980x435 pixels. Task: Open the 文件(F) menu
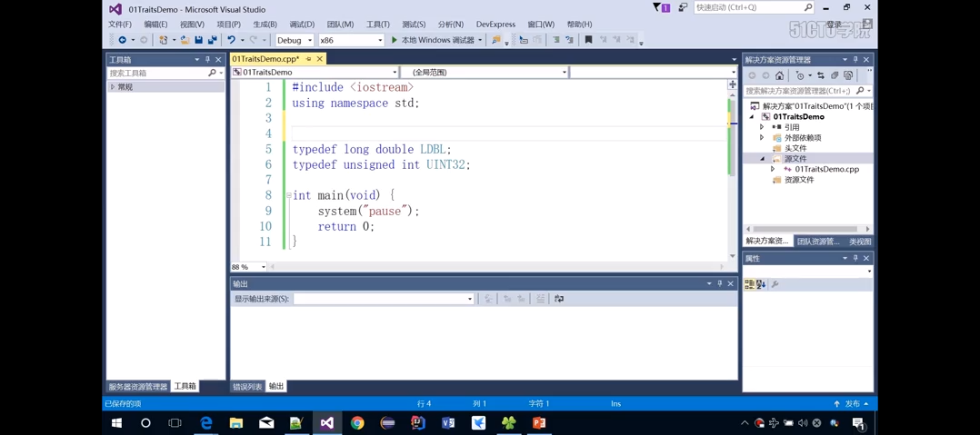(119, 25)
